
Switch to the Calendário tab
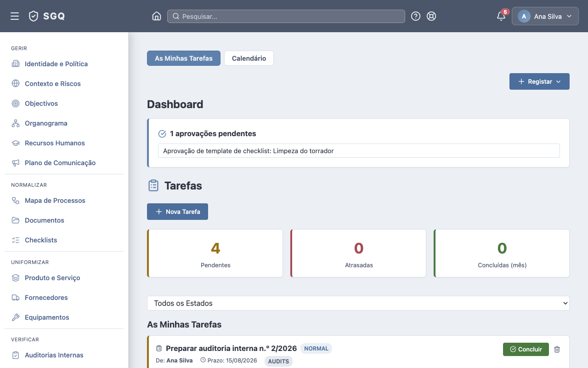click(x=249, y=58)
